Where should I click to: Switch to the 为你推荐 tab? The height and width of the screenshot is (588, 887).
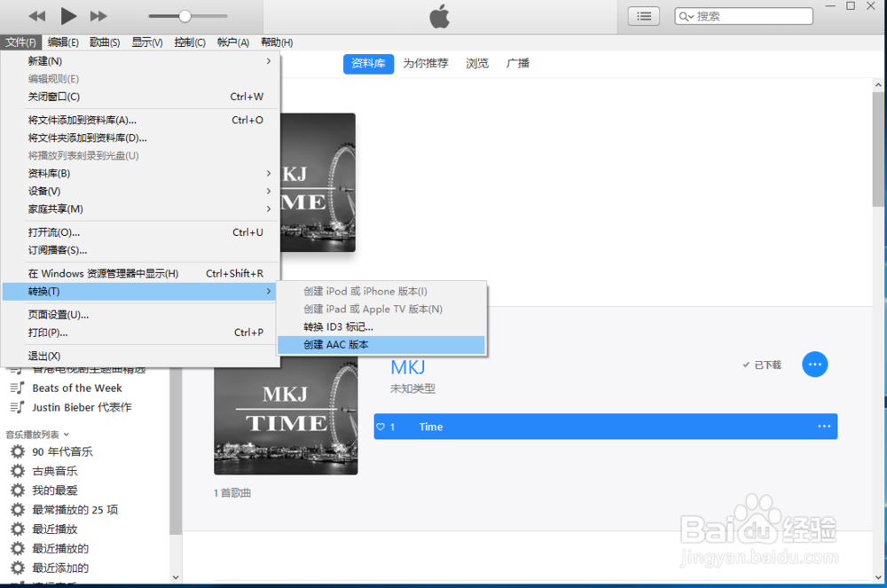(x=426, y=63)
